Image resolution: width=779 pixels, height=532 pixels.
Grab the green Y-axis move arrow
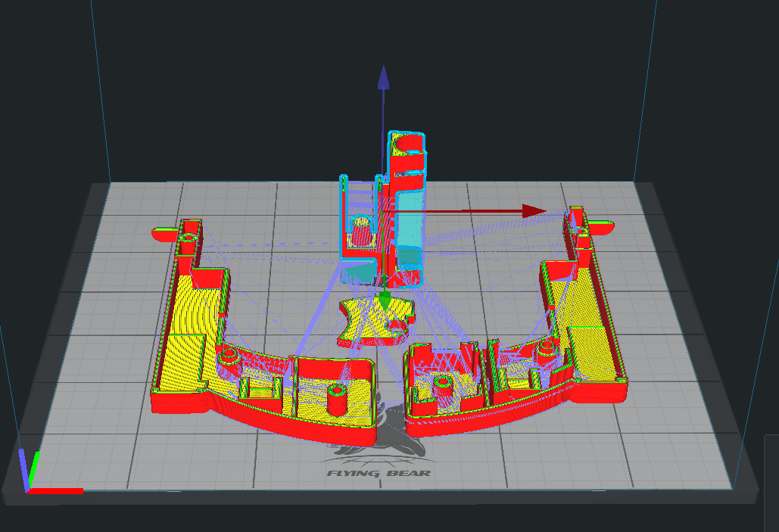tap(385, 301)
